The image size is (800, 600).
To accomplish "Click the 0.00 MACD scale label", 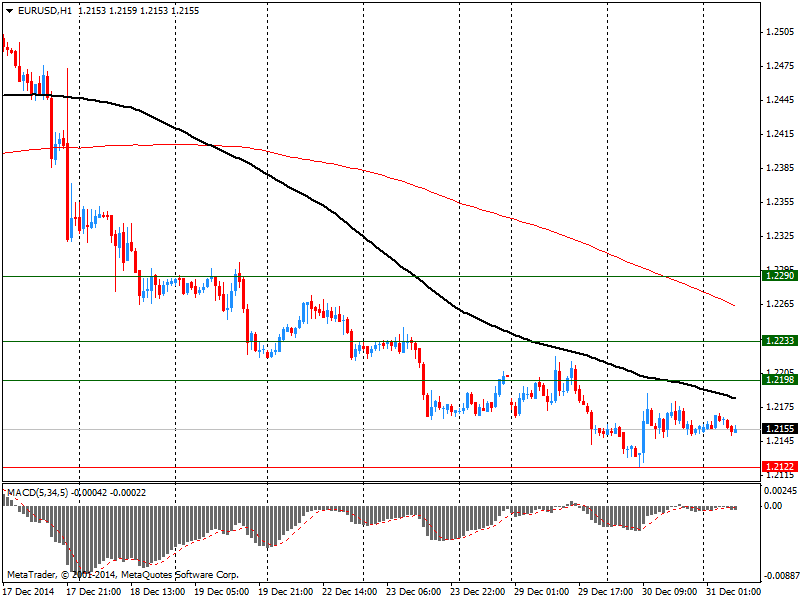I will click(773, 506).
